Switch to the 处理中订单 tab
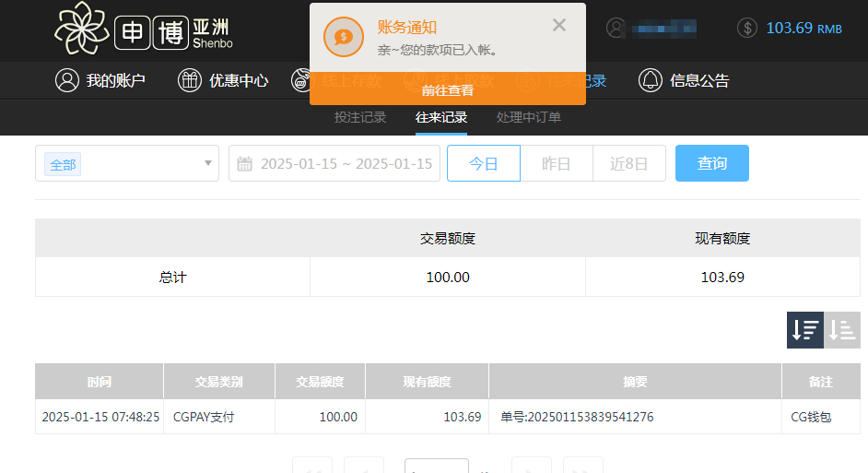The image size is (868, 473). click(x=529, y=118)
